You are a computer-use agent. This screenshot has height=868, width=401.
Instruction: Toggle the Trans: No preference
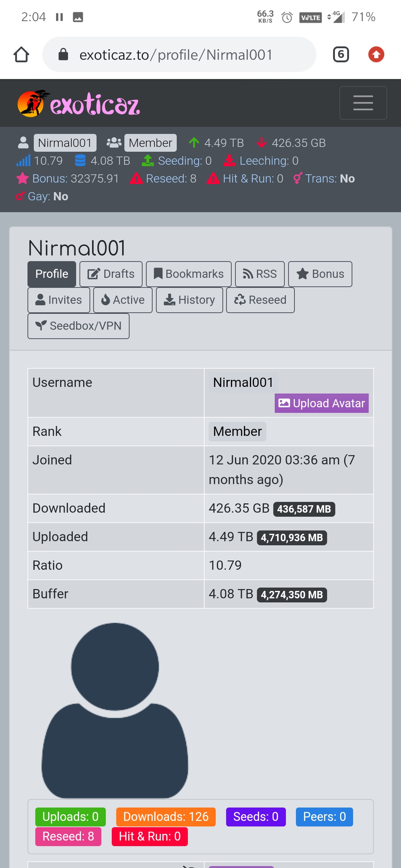[x=330, y=178]
